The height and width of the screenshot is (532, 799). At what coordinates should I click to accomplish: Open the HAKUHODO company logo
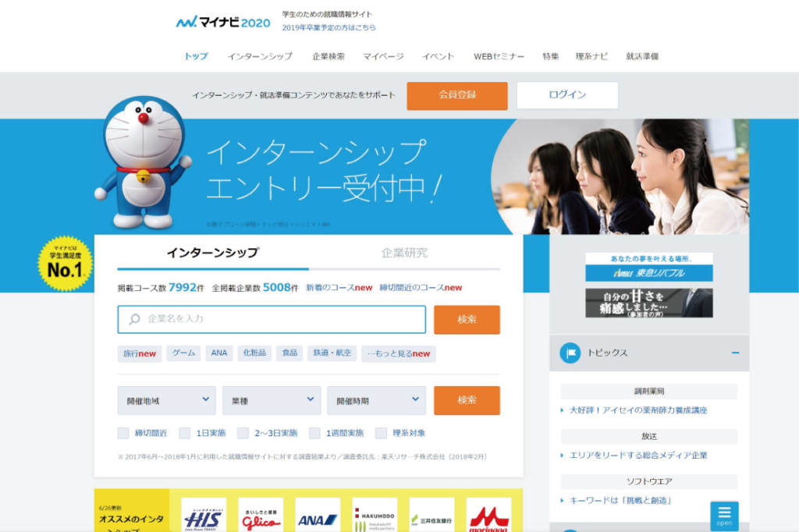tap(375, 515)
